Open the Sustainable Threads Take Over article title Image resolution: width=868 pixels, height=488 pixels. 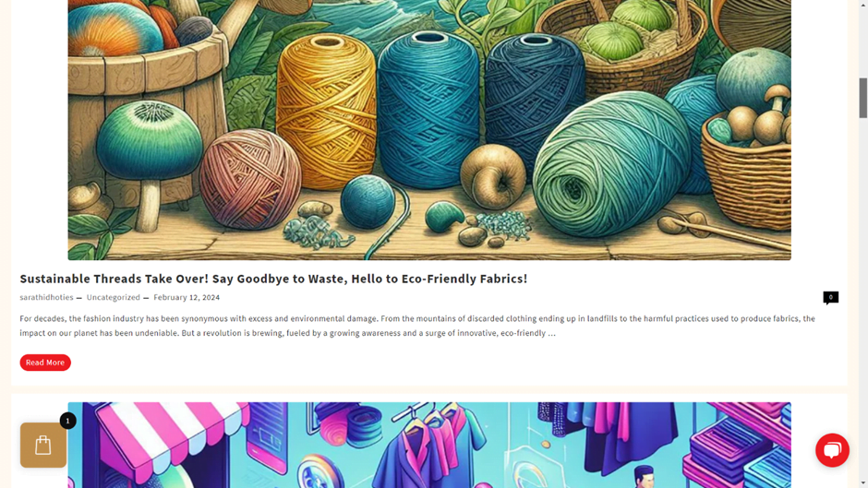coord(273,279)
